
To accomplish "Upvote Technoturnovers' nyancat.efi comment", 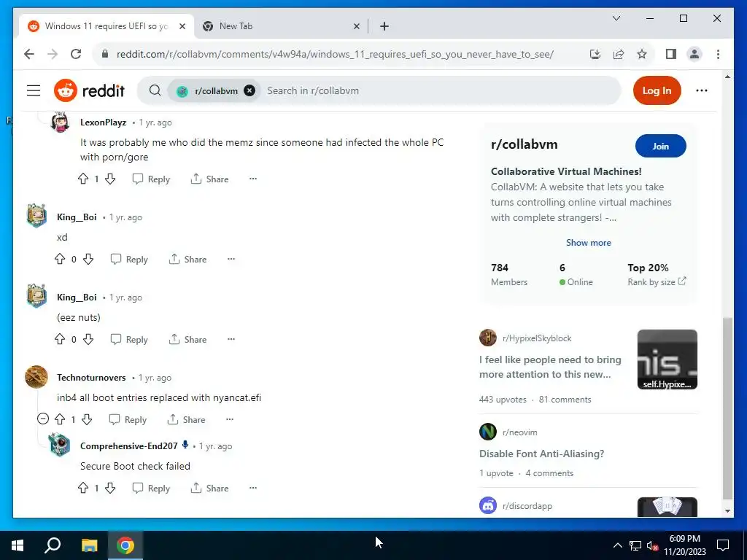I will point(60,419).
